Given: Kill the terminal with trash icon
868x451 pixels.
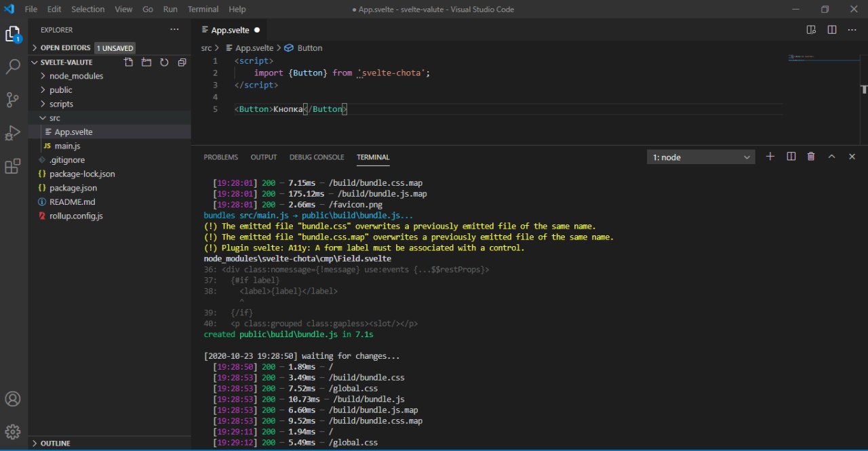Looking at the screenshot, I should 811,157.
